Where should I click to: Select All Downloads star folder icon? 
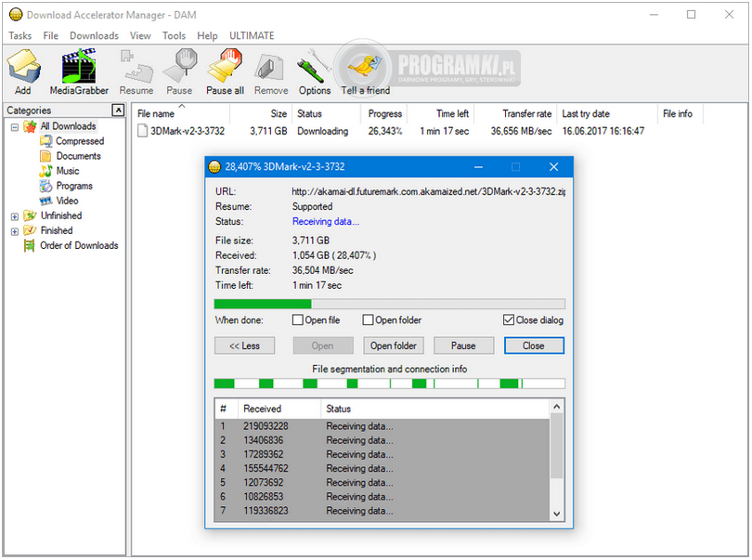[x=31, y=126]
